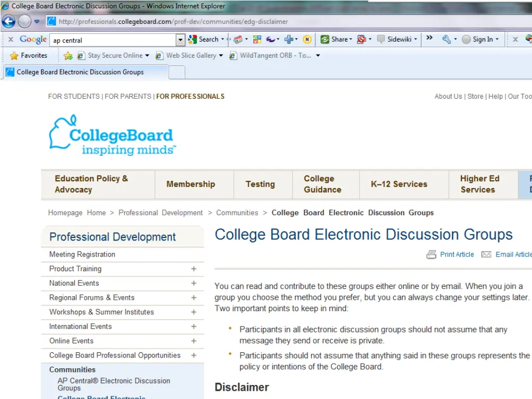Viewport: 532px width, 399px height.
Task: Open the WildTangent ORB favorite
Action: click(x=270, y=55)
